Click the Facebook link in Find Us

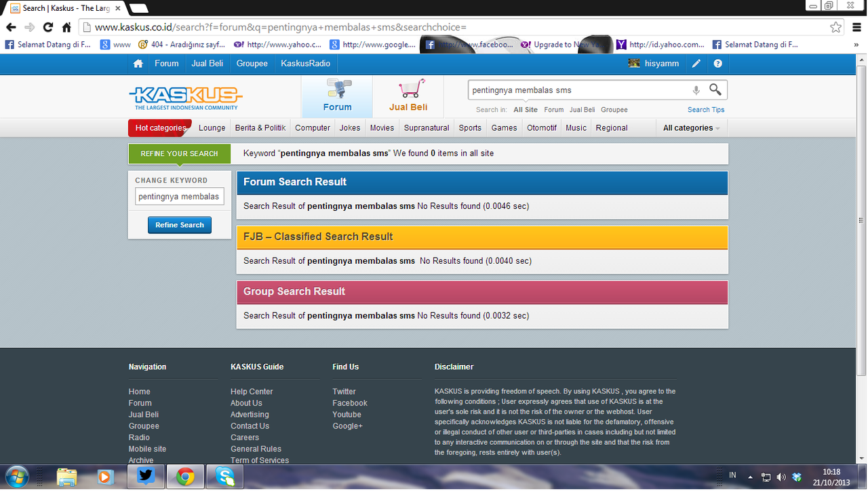click(350, 403)
